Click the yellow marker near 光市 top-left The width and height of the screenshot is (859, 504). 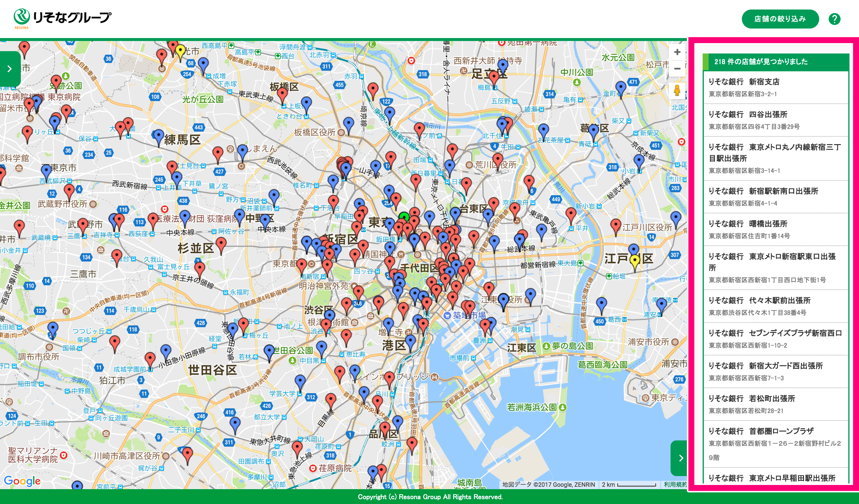pos(180,53)
